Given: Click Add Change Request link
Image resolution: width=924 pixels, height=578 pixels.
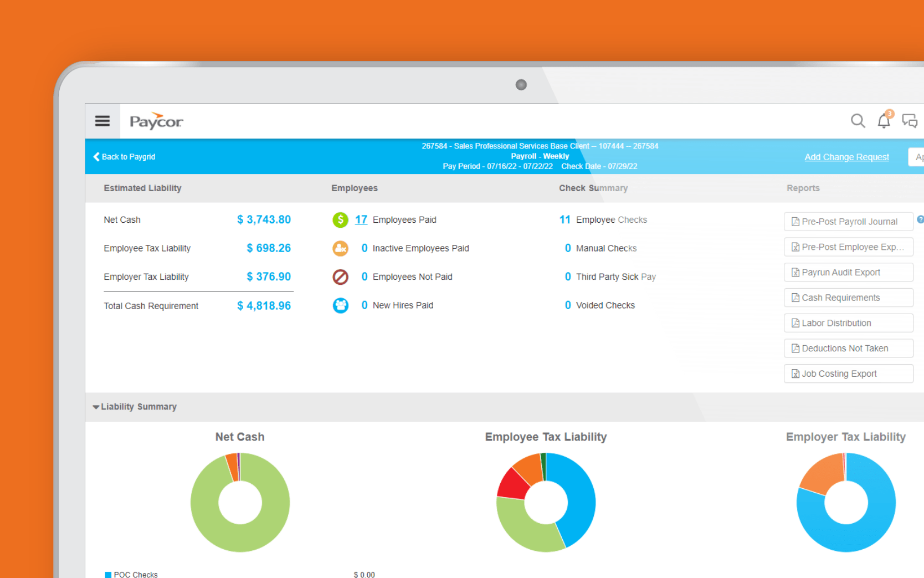Looking at the screenshot, I should [846, 157].
